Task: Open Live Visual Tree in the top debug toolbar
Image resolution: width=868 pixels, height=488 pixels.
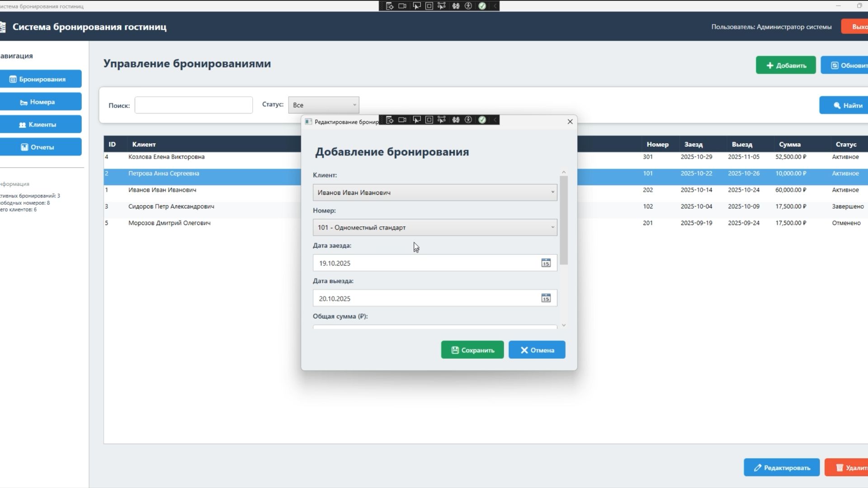Action: tap(389, 6)
